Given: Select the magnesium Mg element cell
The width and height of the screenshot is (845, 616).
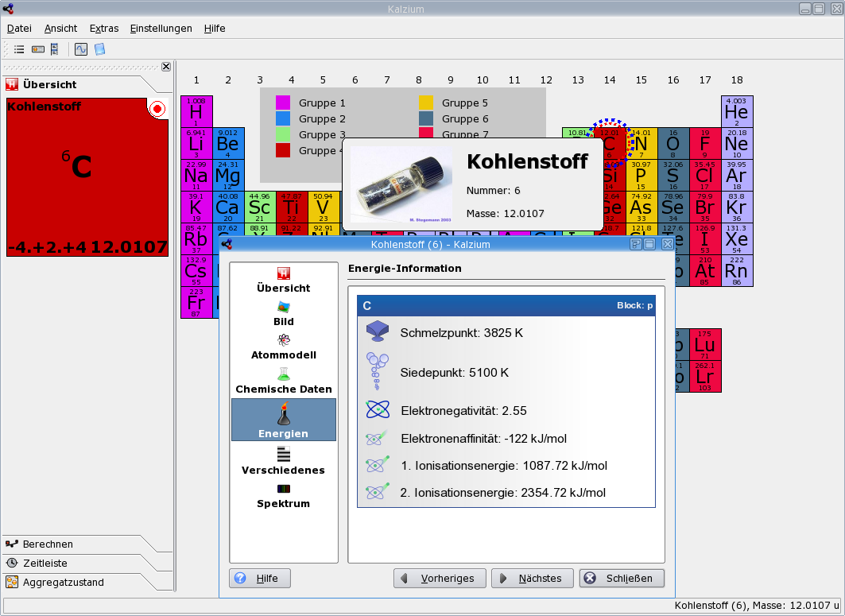Looking at the screenshot, I should point(228,175).
